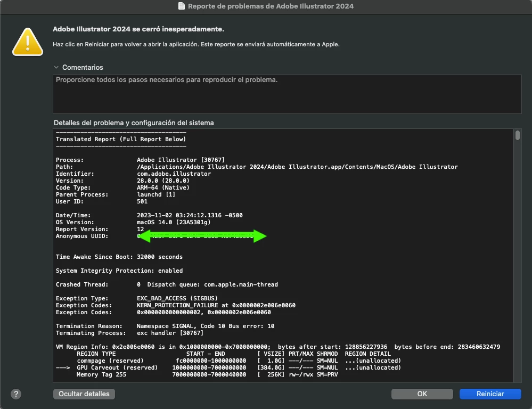
Task: Click the second Exception Codes hex values line
Action: 163,312
